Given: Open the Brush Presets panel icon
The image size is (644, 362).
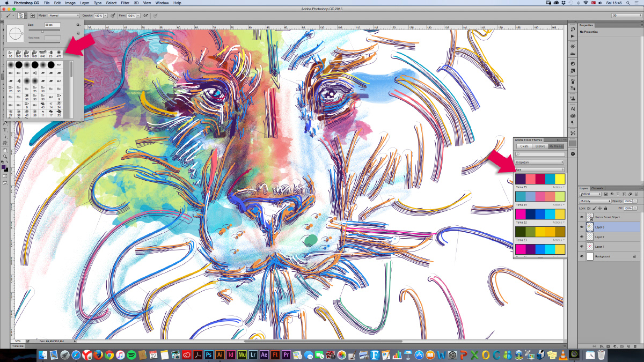Looking at the screenshot, I should click(x=572, y=88).
